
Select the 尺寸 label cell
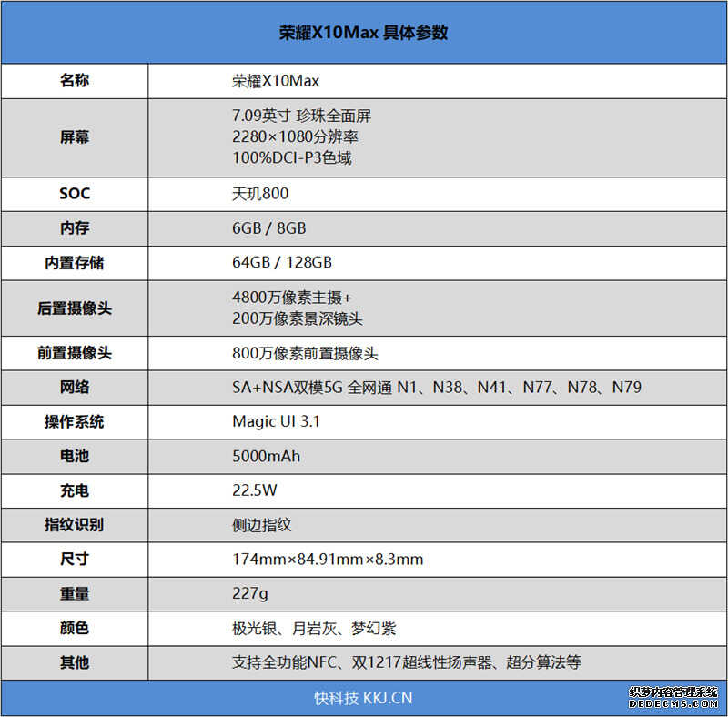coord(75,559)
